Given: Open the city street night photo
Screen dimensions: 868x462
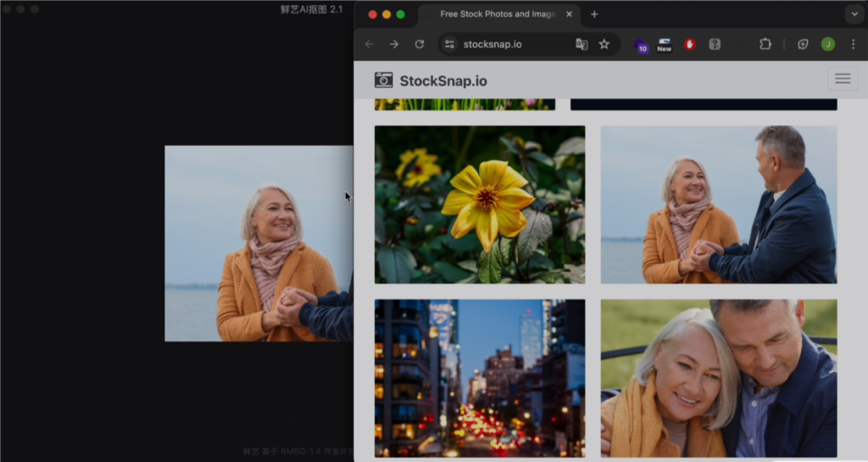Looking at the screenshot, I should point(480,377).
